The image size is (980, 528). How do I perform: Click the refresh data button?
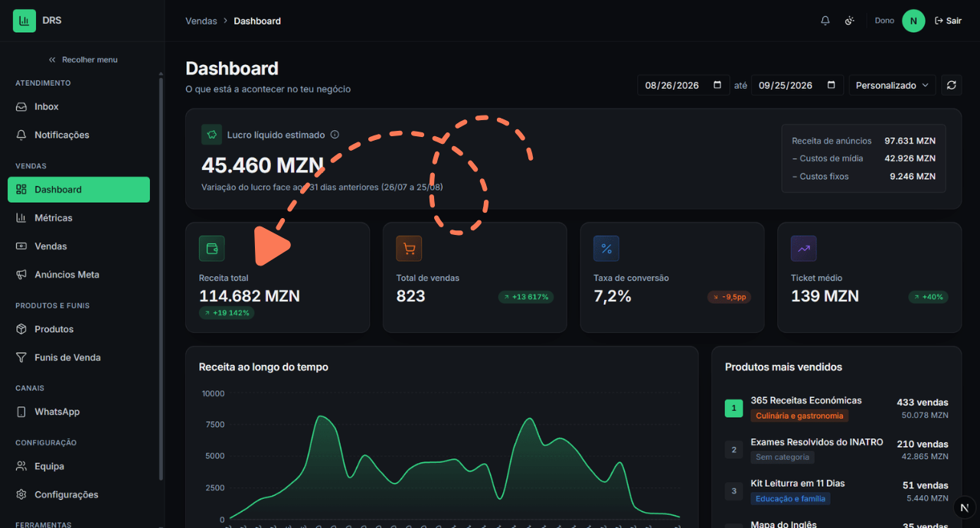point(952,85)
